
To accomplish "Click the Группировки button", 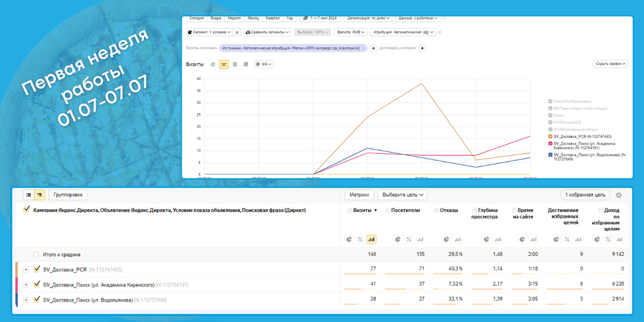I will [68, 195].
